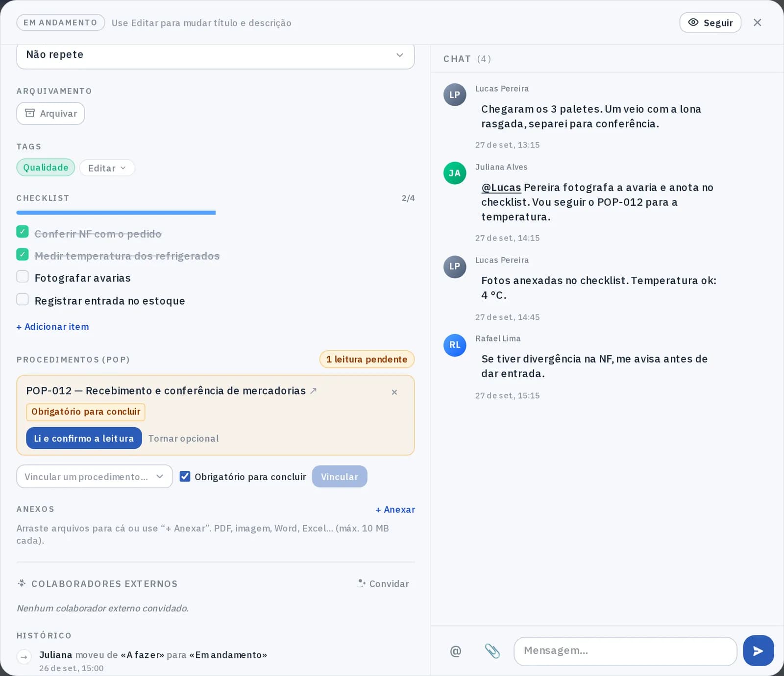Viewport: 784px width, 676px height.
Task: Click Li e confirmo a leitura
Action: [84, 438]
